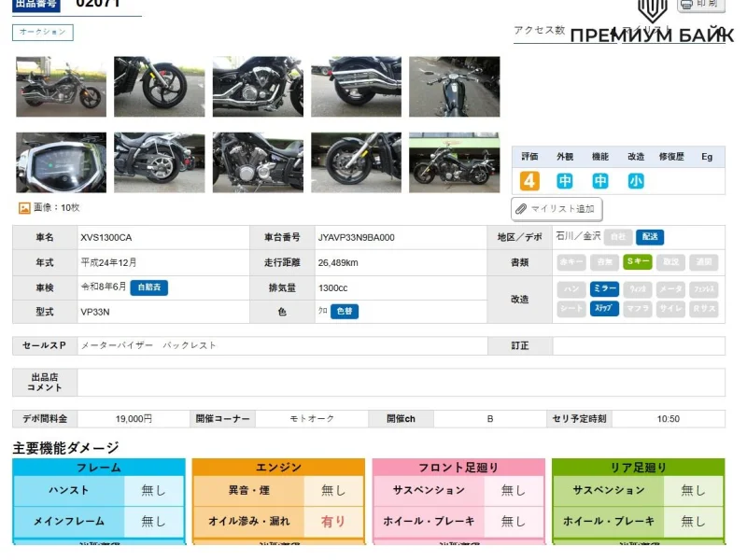
Task: Click the print (印刷) button
Action: [699, 5]
